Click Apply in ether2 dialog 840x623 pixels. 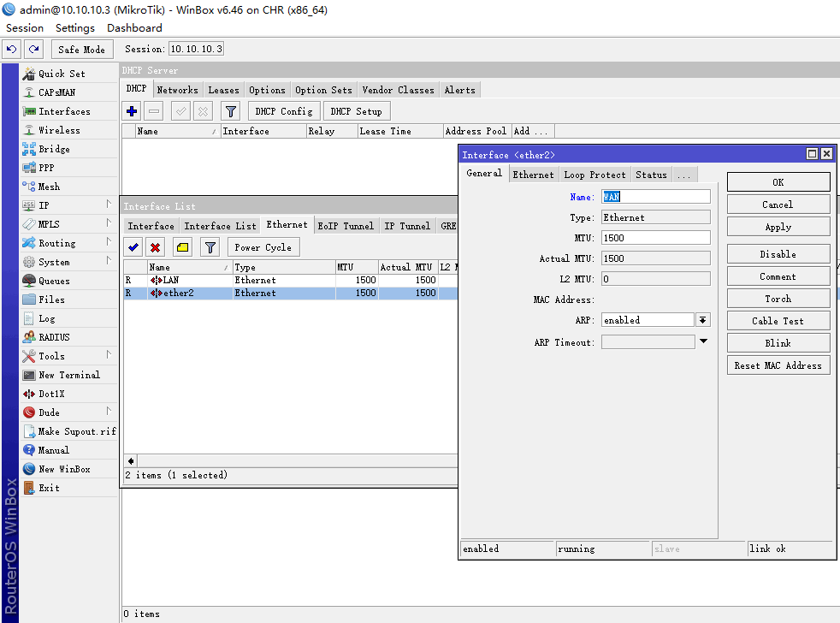[x=778, y=227]
